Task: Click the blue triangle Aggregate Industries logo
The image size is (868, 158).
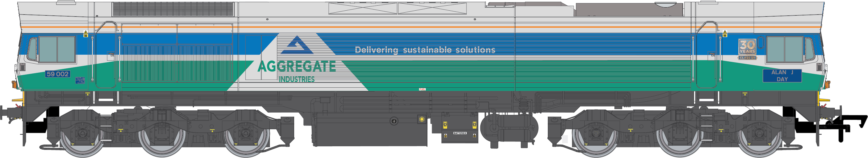Action: point(297,45)
